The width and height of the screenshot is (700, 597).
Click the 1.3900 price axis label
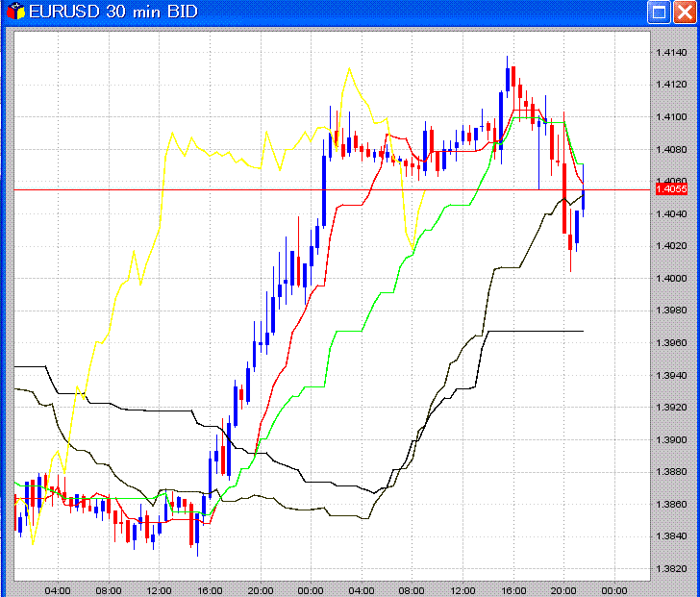point(671,440)
